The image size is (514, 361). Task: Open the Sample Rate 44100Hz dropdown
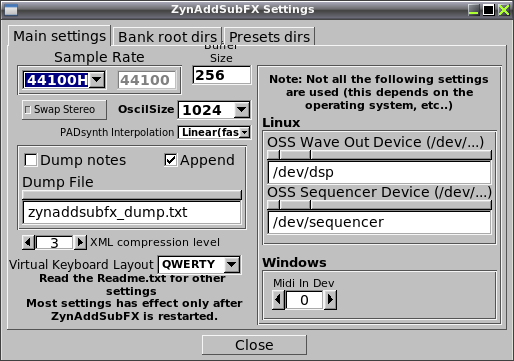[64, 80]
